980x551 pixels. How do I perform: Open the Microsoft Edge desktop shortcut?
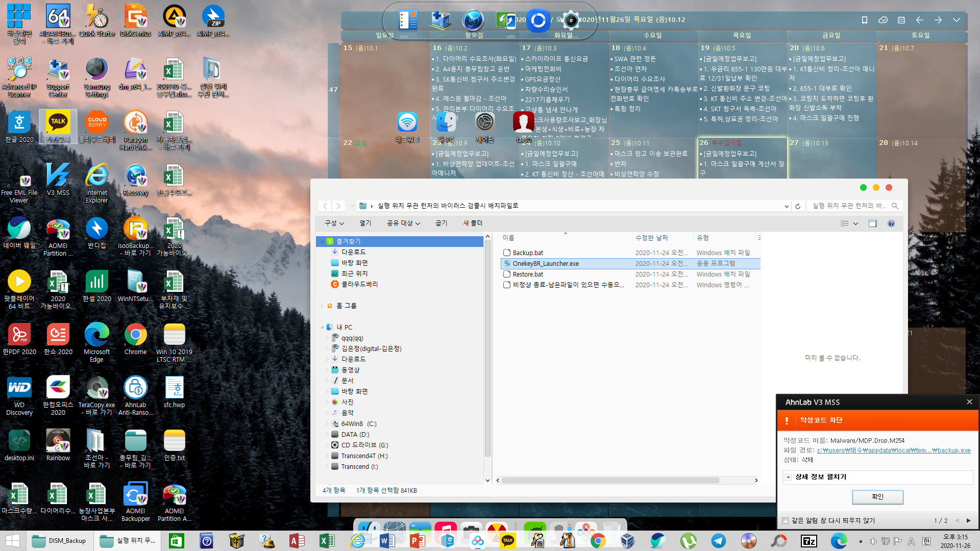96,342
